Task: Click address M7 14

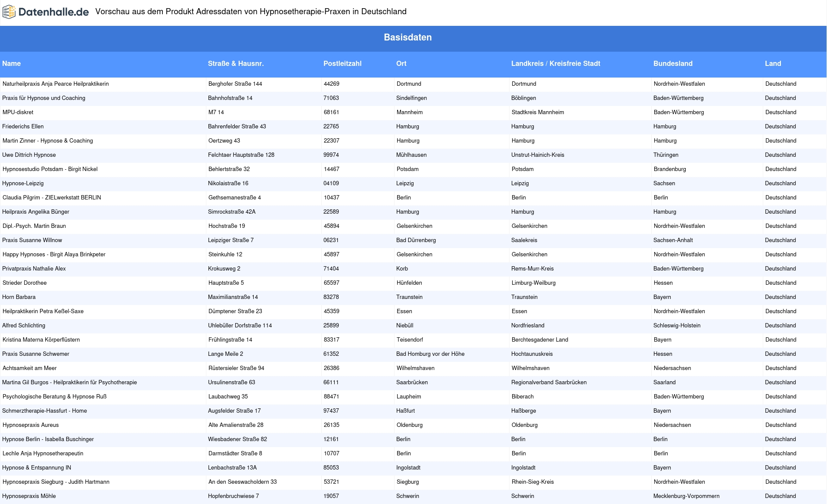Action: pos(216,112)
